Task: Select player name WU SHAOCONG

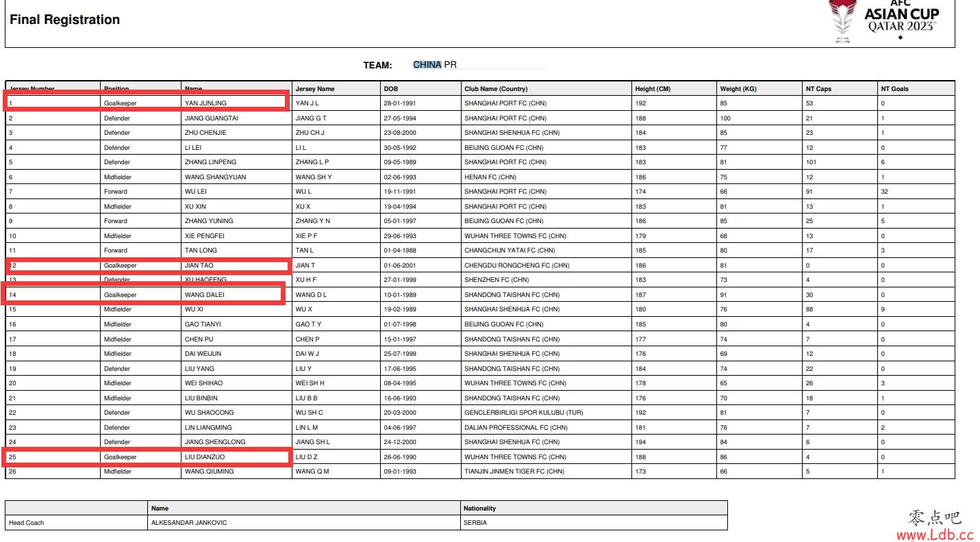Action: [209, 413]
